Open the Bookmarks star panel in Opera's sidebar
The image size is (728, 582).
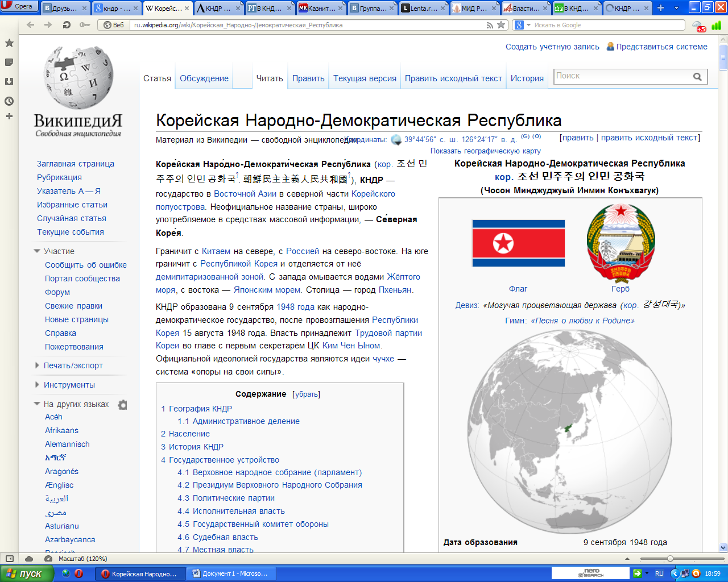9,43
